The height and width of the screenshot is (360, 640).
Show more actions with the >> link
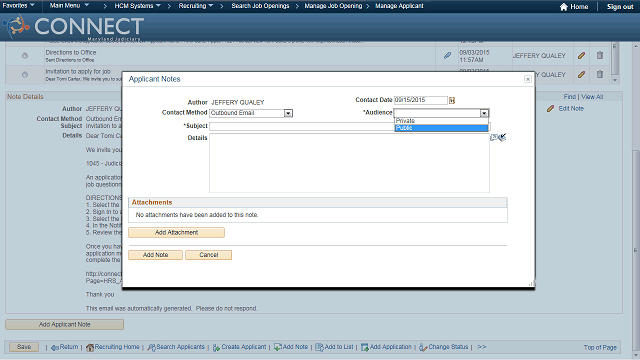point(482,347)
